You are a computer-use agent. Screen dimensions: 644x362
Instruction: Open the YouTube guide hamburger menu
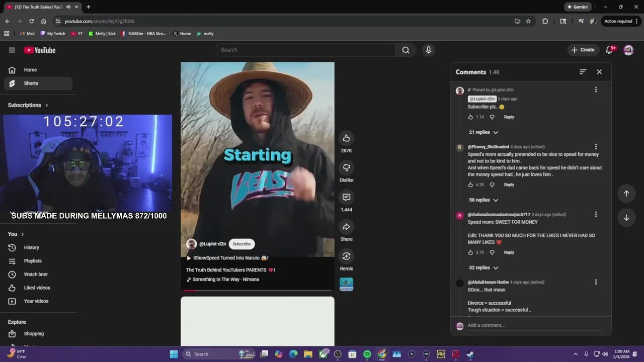(12, 50)
